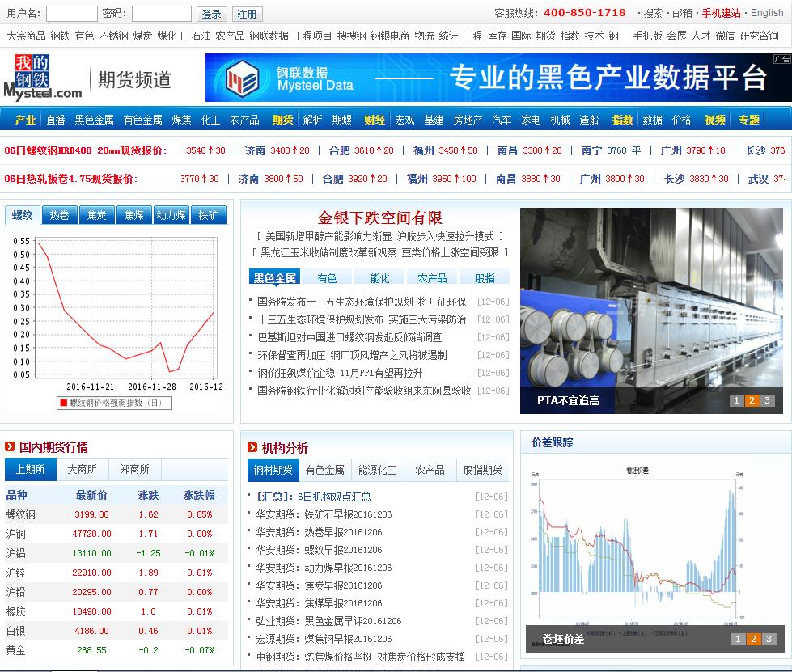Select the 能源化工 tab under 机构分析
This screenshot has height=672, width=792.
tap(377, 470)
